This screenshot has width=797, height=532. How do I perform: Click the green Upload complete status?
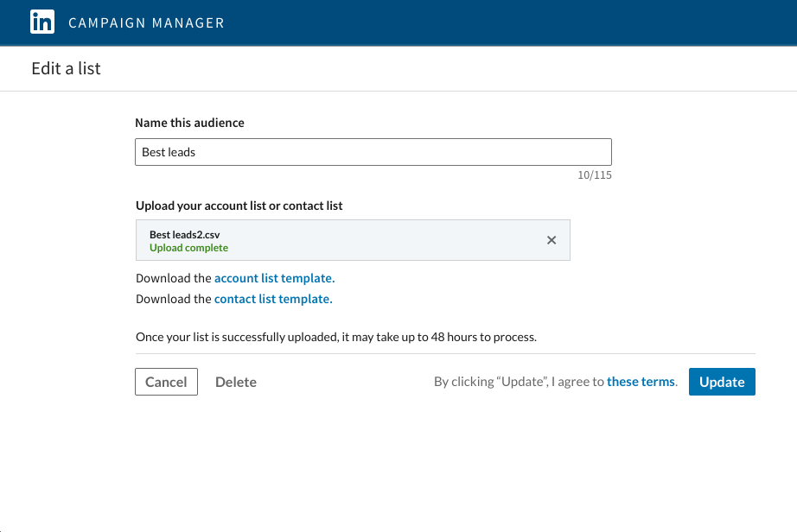pyautogui.click(x=188, y=248)
